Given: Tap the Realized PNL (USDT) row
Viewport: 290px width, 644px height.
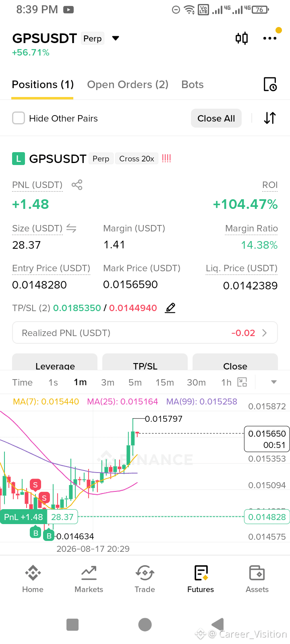Looking at the screenshot, I should (x=145, y=332).
